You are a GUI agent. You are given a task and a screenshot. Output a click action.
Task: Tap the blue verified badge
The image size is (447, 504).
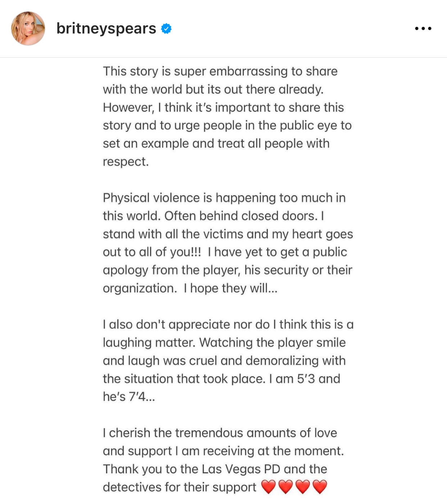(166, 28)
